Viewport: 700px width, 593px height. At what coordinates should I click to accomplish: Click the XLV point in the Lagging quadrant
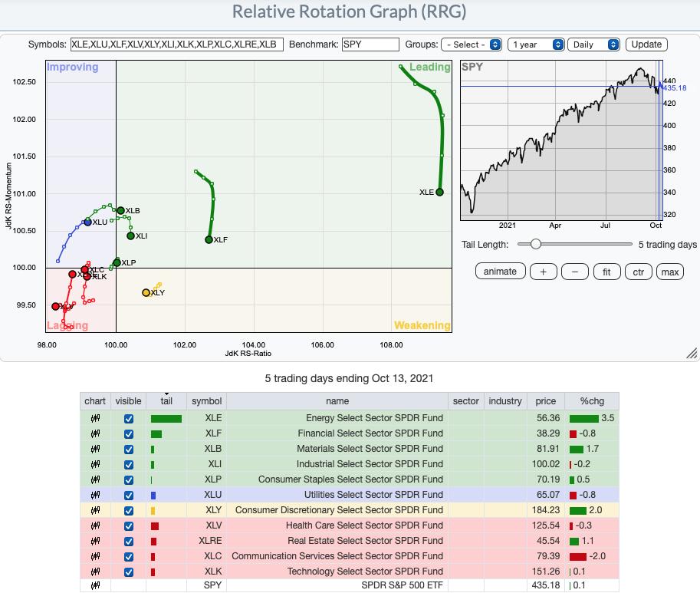pos(55,306)
